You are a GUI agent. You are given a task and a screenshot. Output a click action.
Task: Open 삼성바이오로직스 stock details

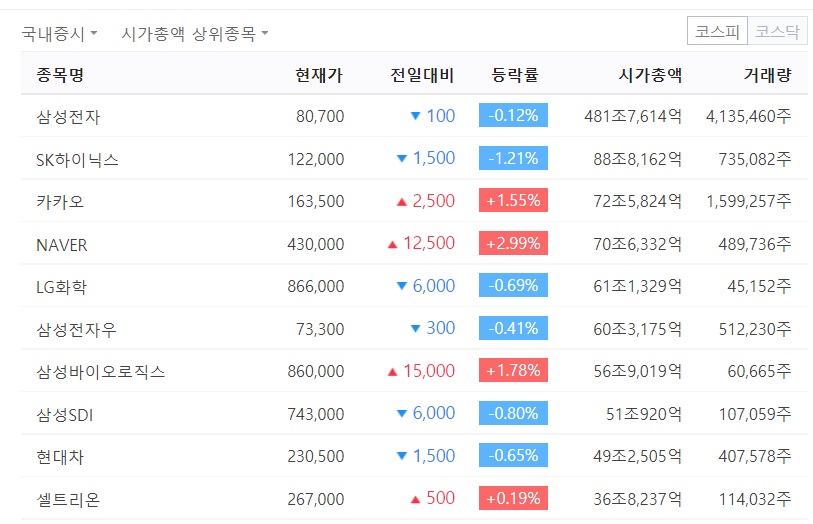click(x=100, y=371)
